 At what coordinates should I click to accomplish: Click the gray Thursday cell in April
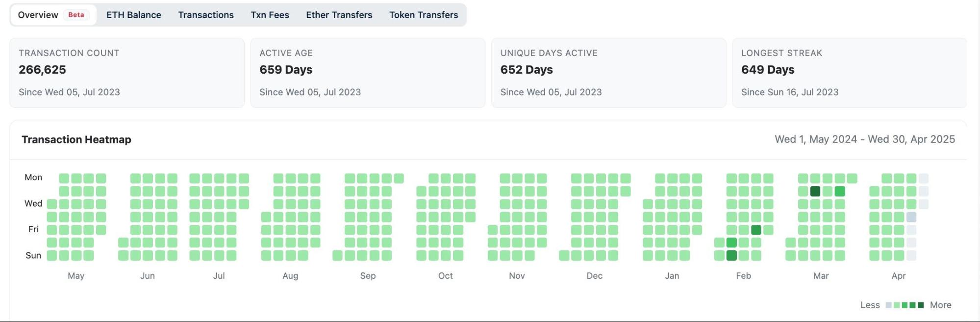click(x=911, y=216)
